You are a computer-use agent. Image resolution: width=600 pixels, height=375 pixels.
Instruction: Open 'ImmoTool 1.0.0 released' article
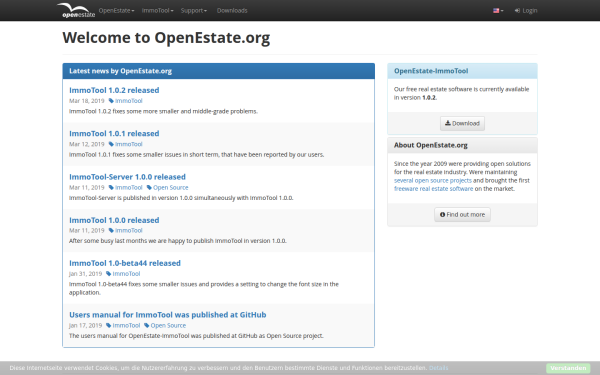point(114,220)
